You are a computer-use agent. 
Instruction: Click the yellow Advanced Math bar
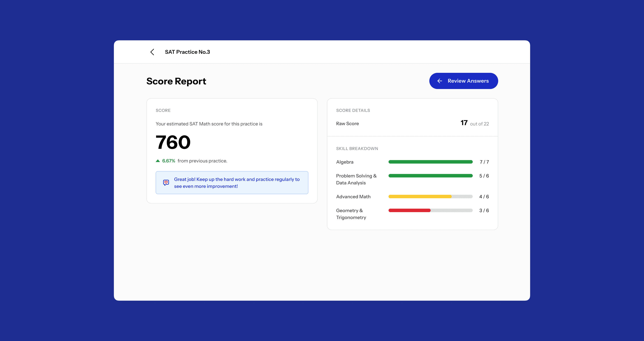pyautogui.click(x=420, y=197)
